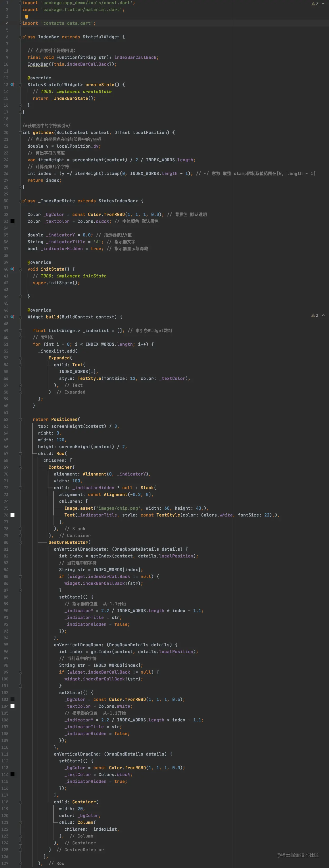Open white swatch beside _textColor = Colors.white
The width and height of the screenshot is (329, 868).
12,706
